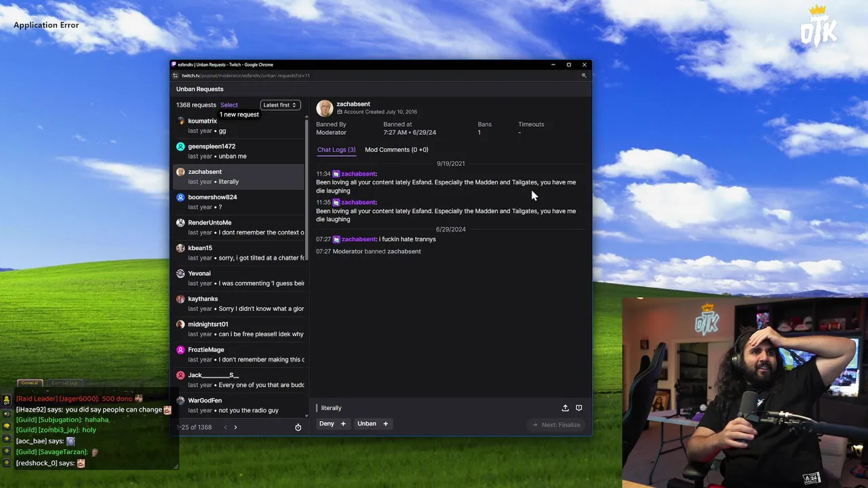Click zachabsent username in the 11:34 chat log
Screen dimensions: 868x488
click(359, 174)
